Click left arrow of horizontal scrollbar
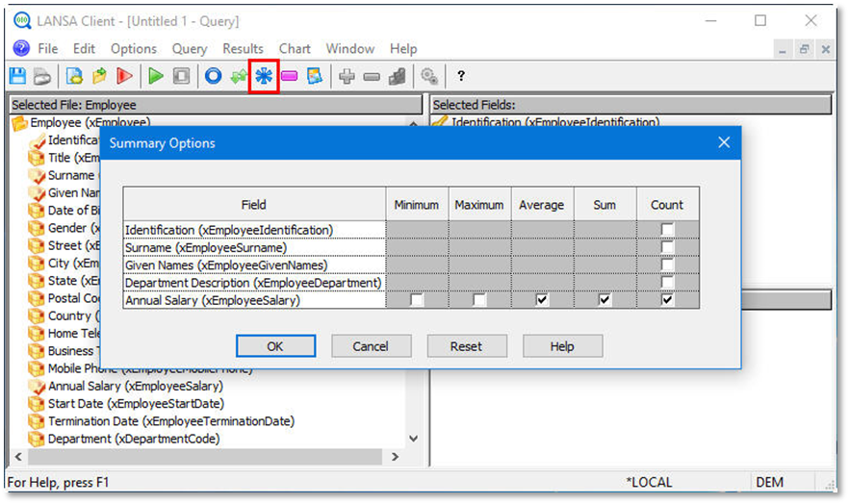Image resolution: width=849 pixels, height=504 pixels. pos(18,457)
